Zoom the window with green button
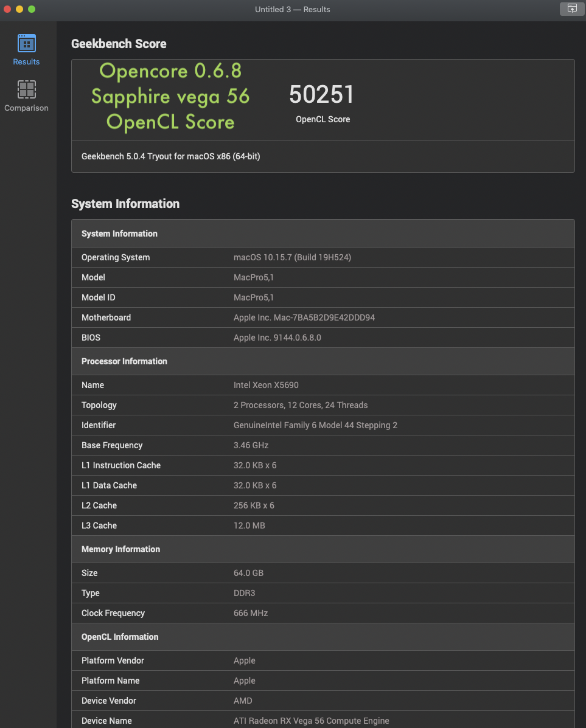 pos(32,9)
